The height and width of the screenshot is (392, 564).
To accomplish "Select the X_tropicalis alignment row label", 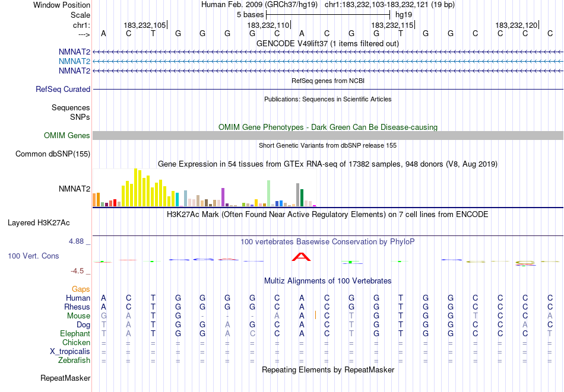I will click(x=70, y=352).
